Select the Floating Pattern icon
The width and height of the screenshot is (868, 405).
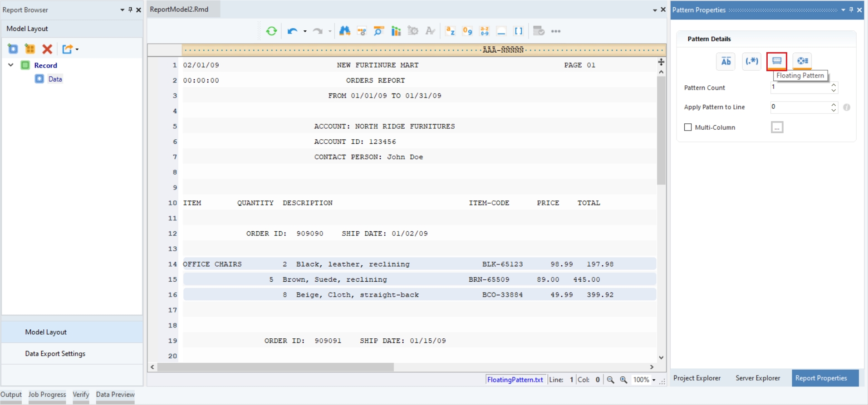[777, 61]
